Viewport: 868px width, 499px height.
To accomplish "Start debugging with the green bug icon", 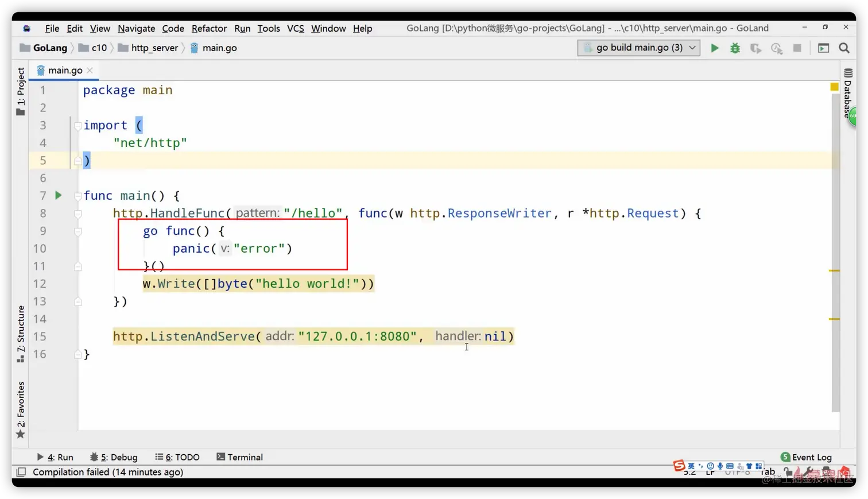I will [735, 48].
